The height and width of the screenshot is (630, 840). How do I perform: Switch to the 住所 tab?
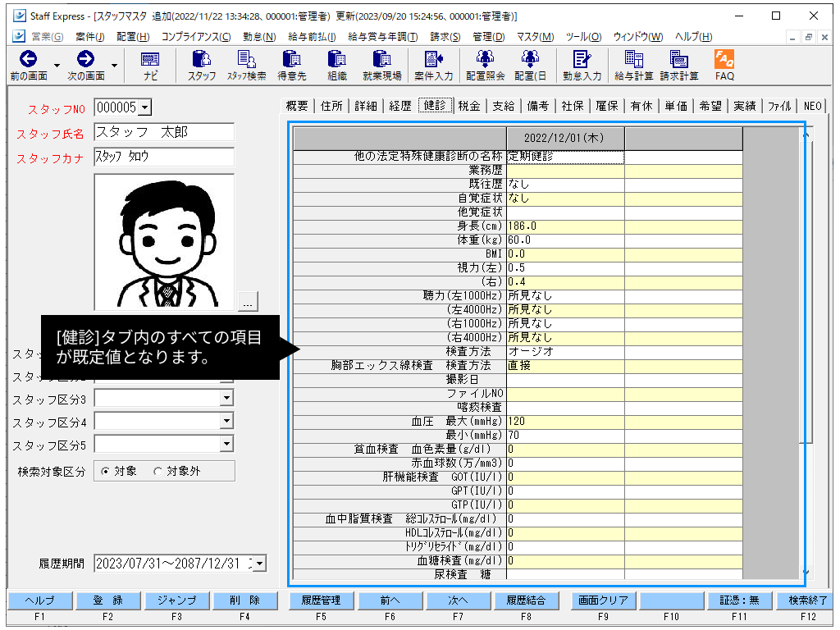point(331,106)
